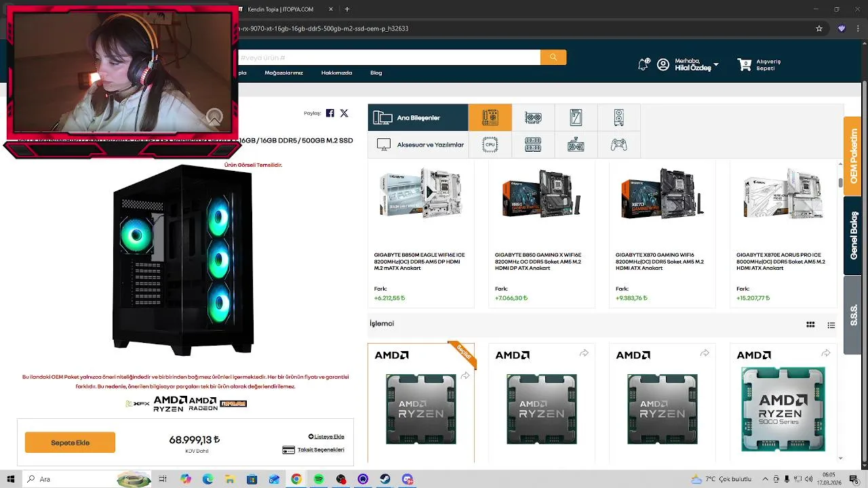Screen dimensions: 868x488
Task: Open the Alışveriş Sepeti cart icon
Action: click(745, 64)
